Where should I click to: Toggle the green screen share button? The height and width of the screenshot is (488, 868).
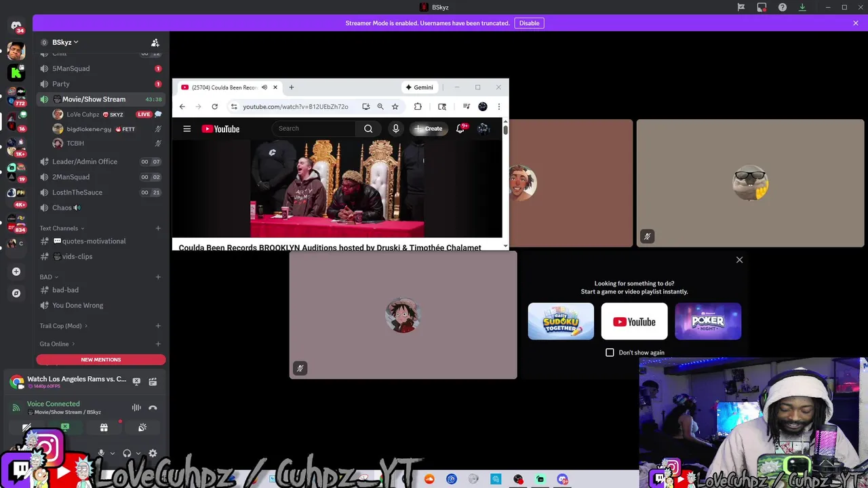pos(65,428)
